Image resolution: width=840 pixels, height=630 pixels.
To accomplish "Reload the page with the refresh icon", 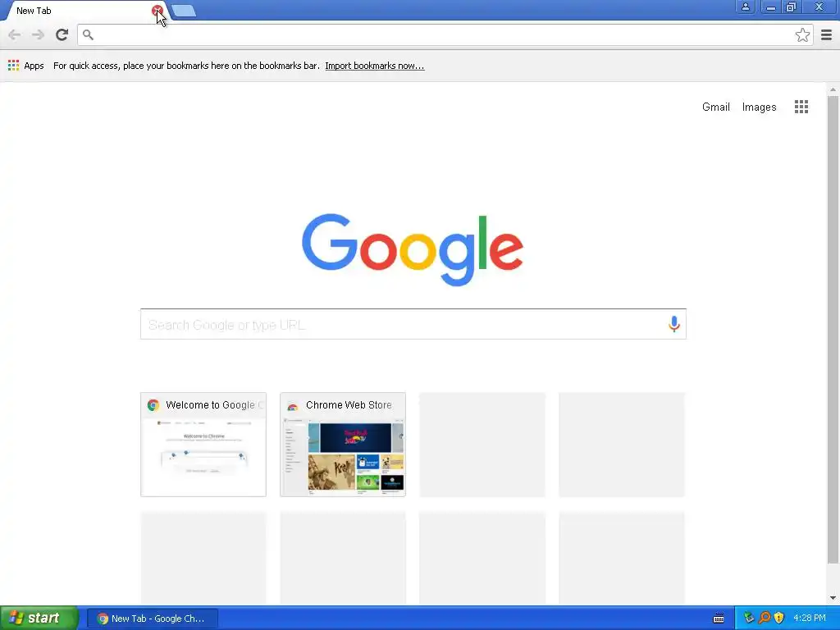I will coord(62,34).
